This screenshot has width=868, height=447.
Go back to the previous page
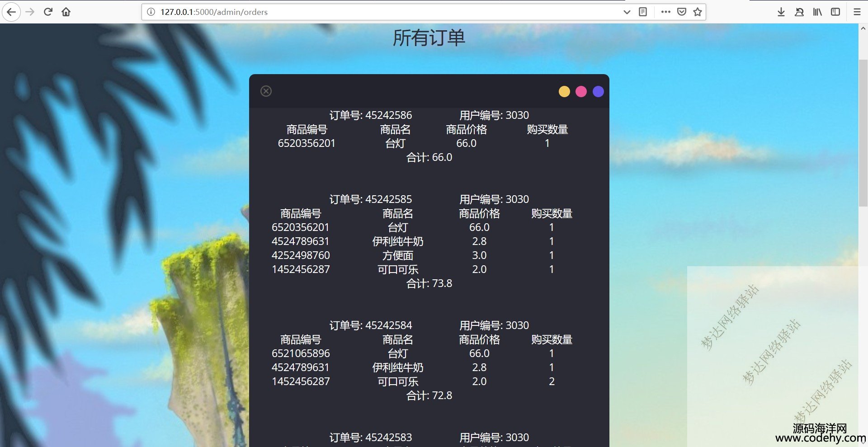[x=11, y=12]
